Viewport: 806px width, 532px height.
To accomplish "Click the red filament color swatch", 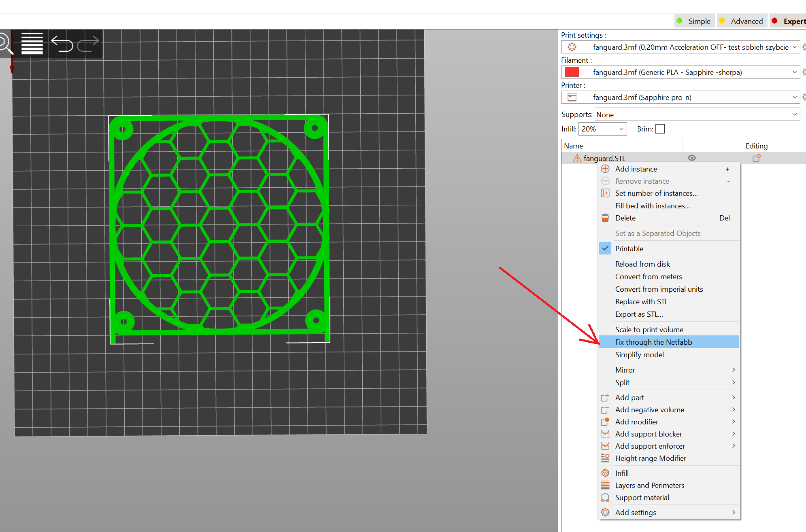I will (x=572, y=72).
